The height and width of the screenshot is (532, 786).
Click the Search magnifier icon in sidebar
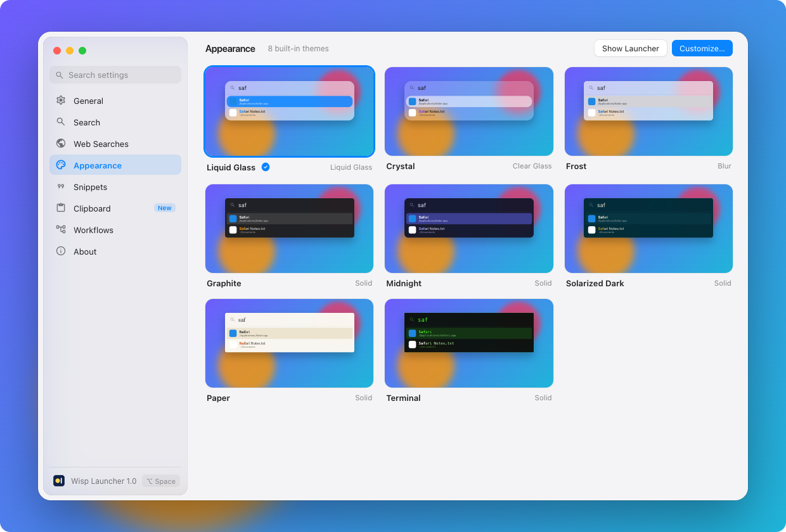61,122
